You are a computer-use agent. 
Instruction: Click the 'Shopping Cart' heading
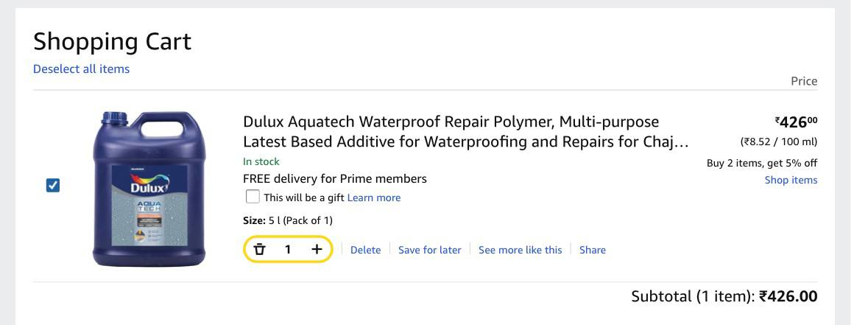tap(112, 41)
